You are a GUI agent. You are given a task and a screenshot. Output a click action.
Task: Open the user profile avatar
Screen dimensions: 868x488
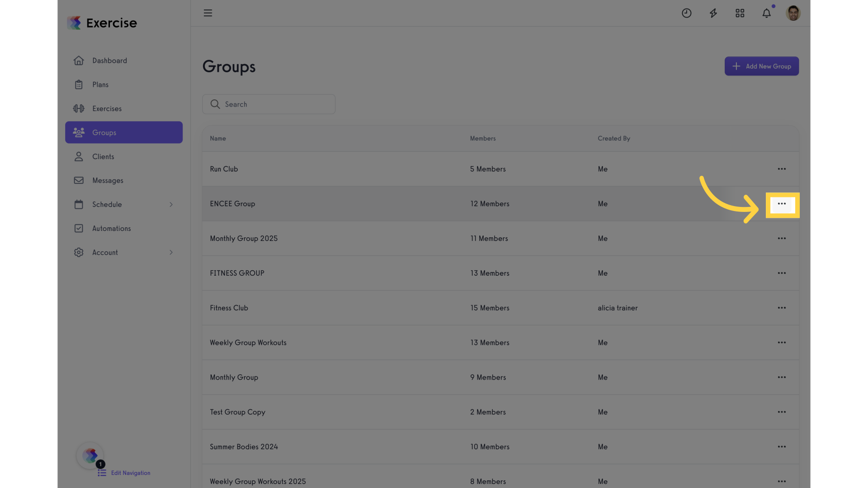pyautogui.click(x=793, y=13)
